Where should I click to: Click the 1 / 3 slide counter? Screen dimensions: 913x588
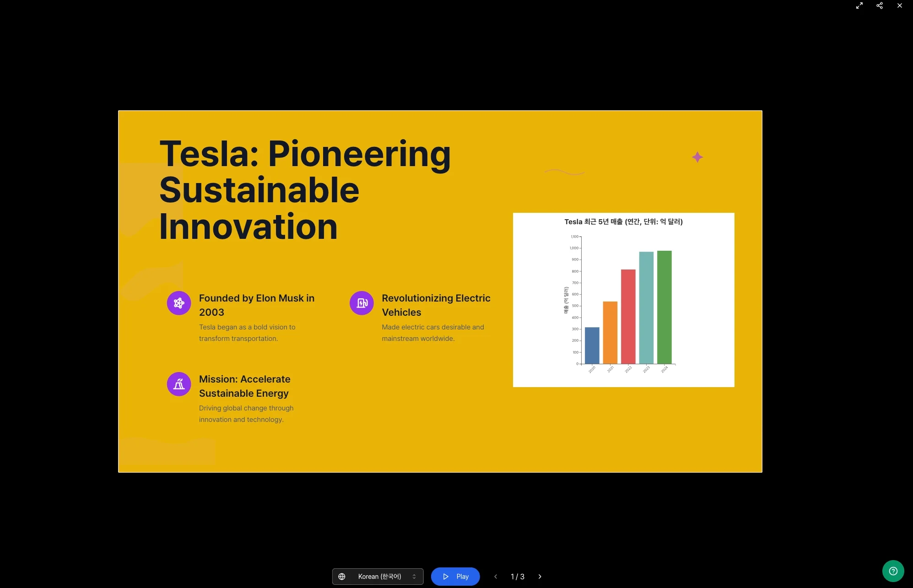pyautogui.click(x=517, y=577)
